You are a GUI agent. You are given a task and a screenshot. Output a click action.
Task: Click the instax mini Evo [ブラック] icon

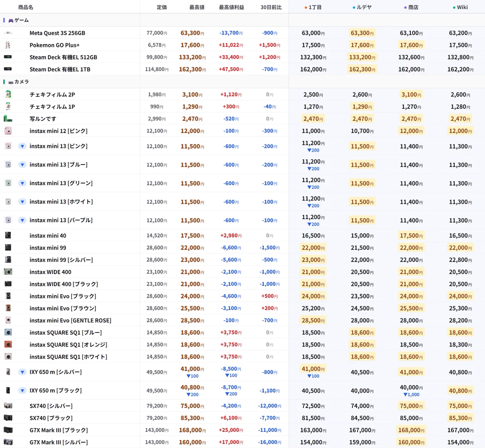[x=8, y=296]
